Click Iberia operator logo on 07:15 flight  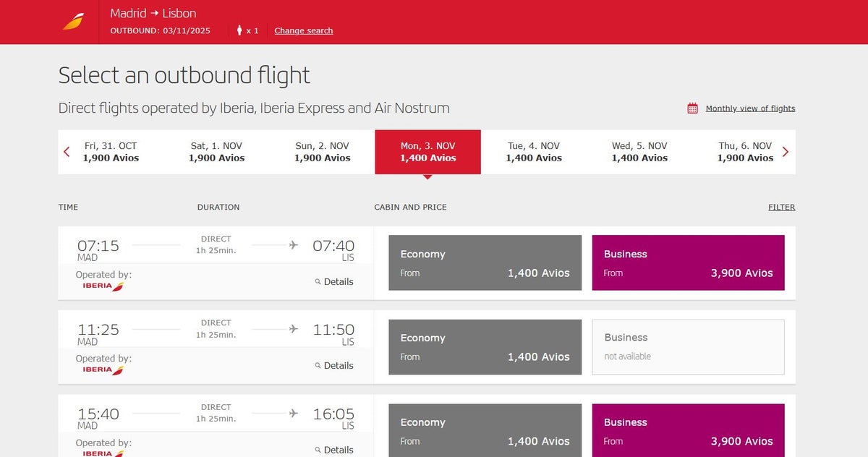point(103,286)
